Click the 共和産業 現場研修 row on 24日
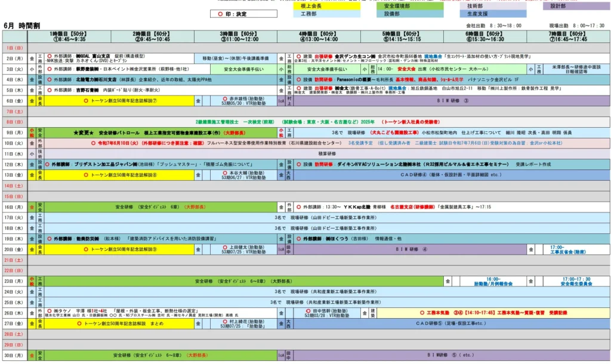 tap(327, 292)
